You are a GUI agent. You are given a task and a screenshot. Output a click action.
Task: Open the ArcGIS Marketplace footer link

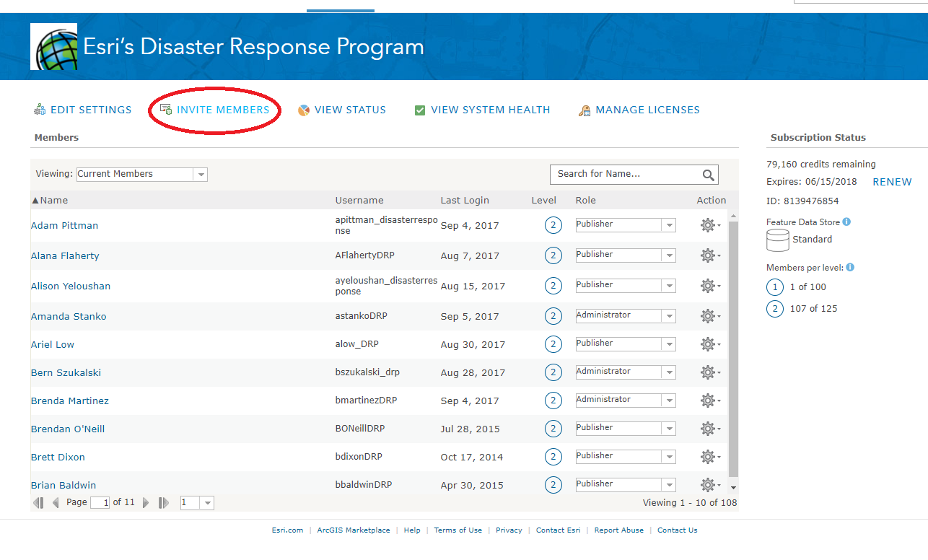(x=354, y=530)
